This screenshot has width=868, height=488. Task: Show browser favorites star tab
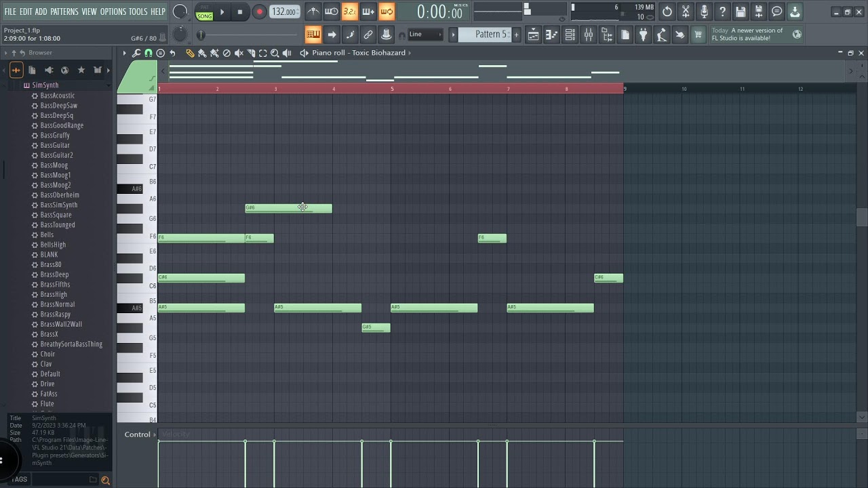[81, 70]
